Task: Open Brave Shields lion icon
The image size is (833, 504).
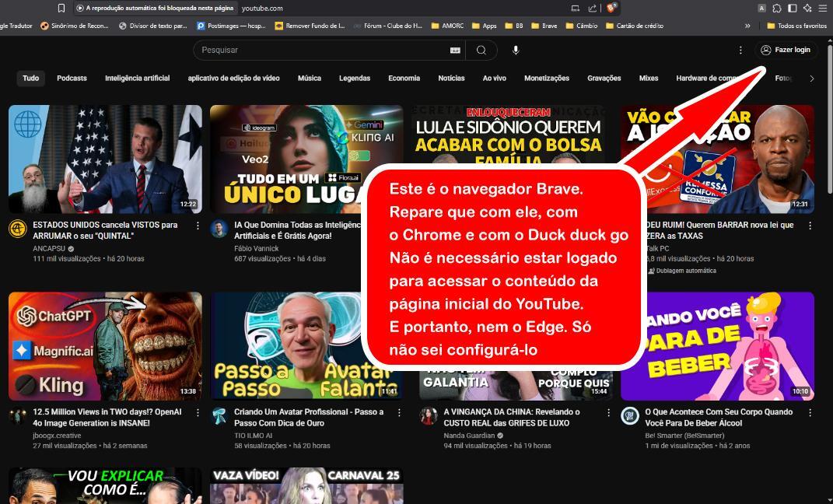Action: pos(611,8)
